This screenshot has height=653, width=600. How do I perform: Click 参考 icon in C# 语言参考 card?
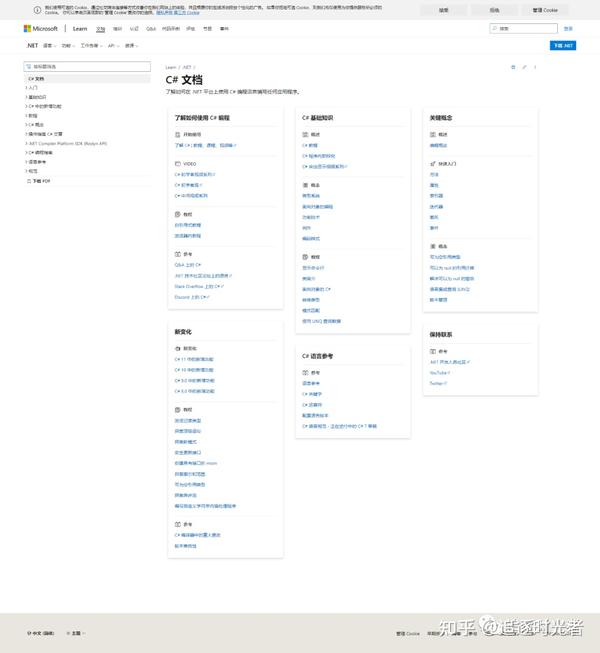[x=305, y=373]
